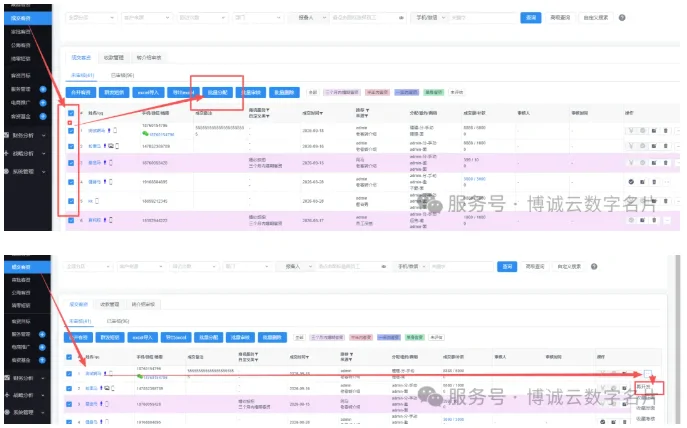
Task: Click the help question mark icon in lower panel
Action: point(594,266)
